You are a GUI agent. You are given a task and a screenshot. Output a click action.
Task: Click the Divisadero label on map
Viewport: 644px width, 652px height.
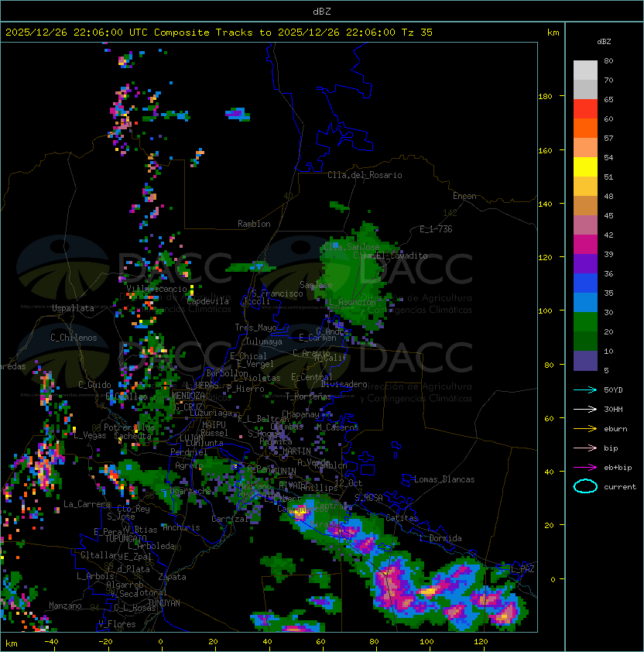(344, 384)
